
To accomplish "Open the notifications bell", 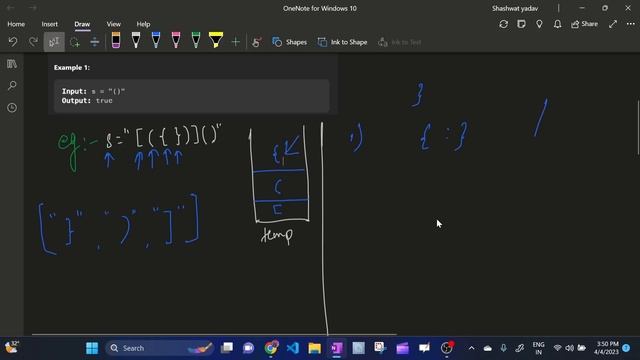I will pos(557,24).
